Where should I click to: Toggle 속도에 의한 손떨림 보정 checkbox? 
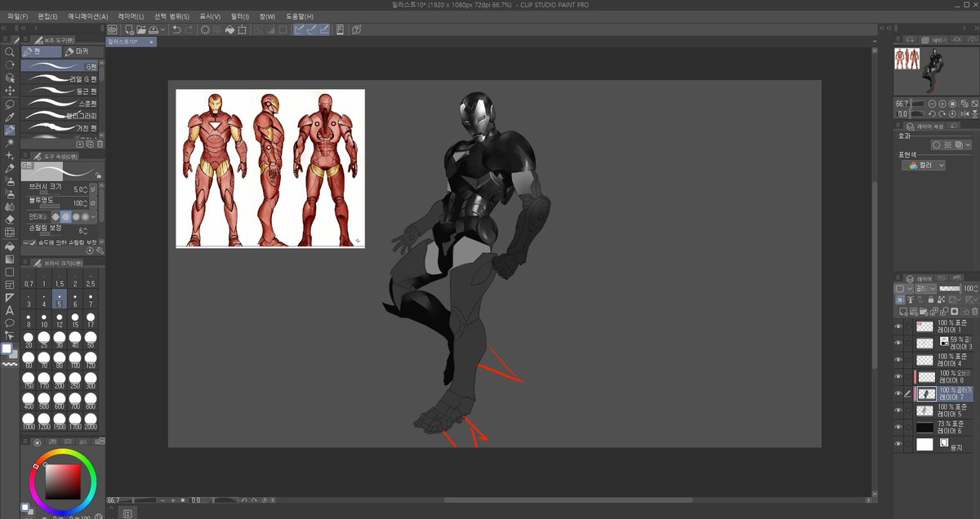[33, 243]
